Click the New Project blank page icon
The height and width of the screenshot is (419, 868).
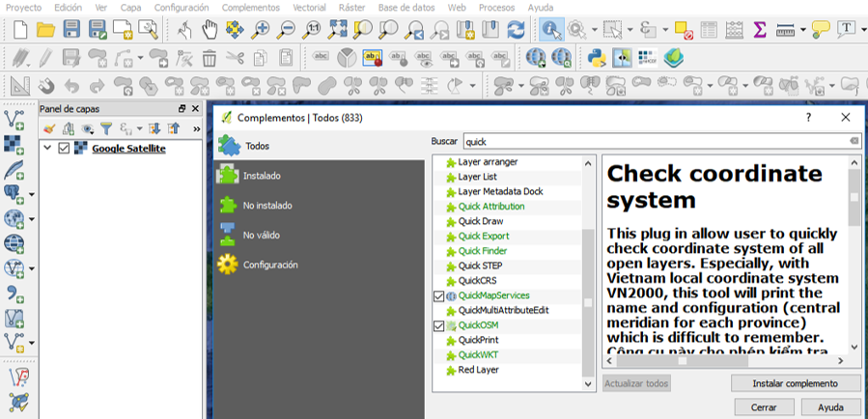(20, 29)
